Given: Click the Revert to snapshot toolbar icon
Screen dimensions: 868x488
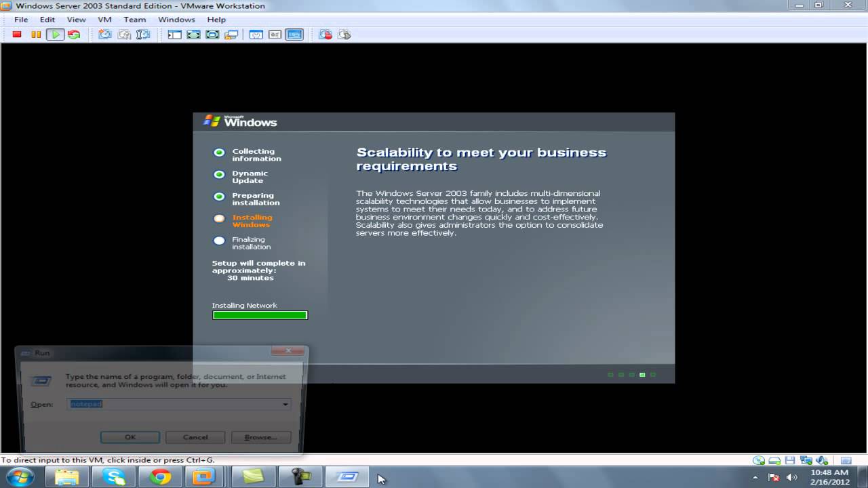Looking at the screenshot, I should pyautogui.click(x=124, y=35).
